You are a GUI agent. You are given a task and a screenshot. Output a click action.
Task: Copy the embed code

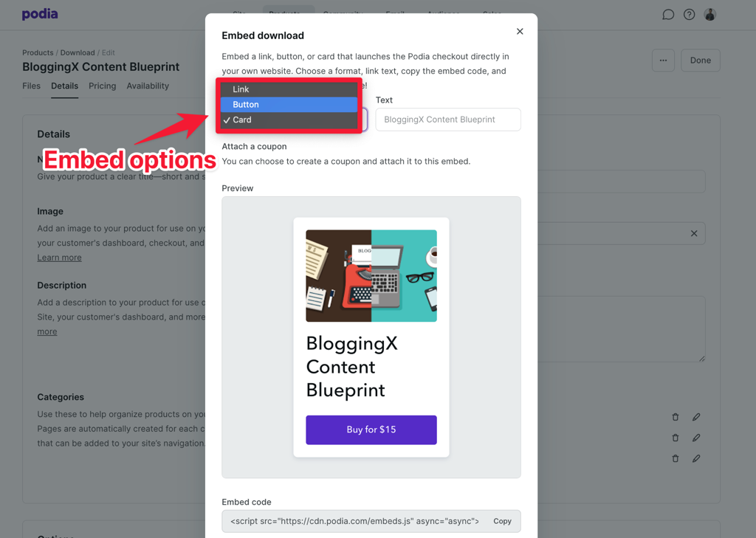[x=502, y=521]
